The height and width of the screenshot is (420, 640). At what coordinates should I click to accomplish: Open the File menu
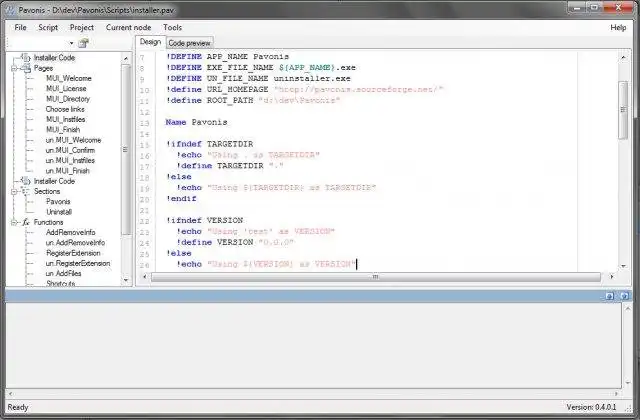point(20,27)
